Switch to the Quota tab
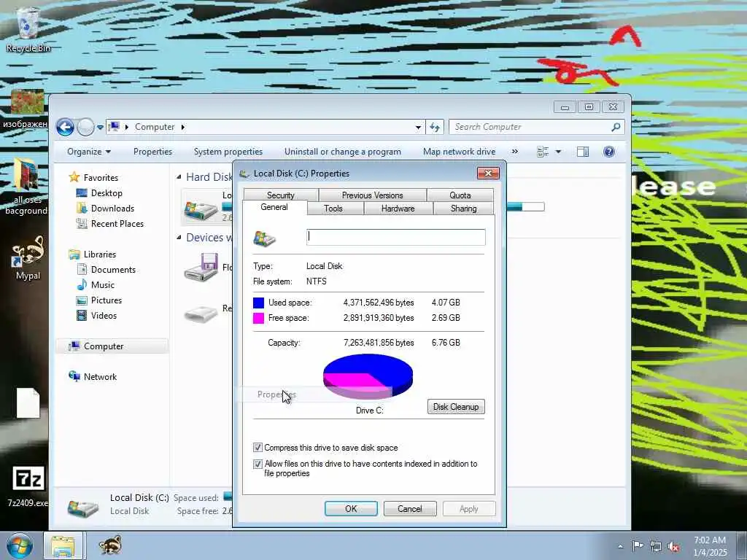747x560 pixels. click(x=460, y=195)
